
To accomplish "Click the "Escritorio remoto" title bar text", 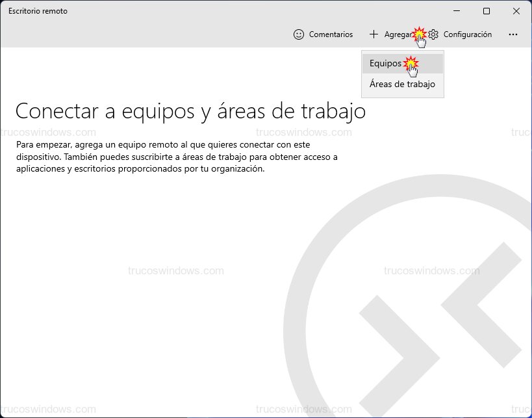I will click(x=38, y=11).
